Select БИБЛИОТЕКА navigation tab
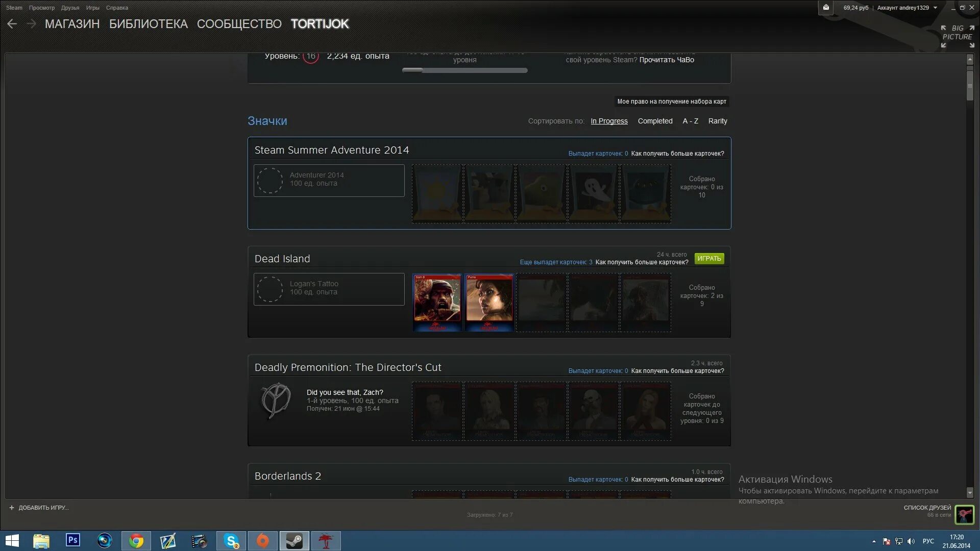 (148, 23)
